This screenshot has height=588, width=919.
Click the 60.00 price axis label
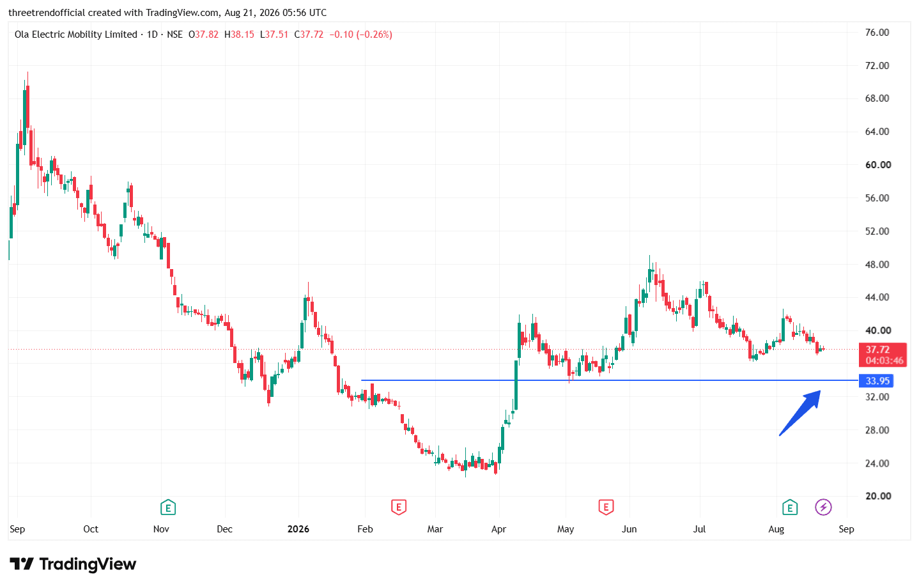point(878,165)
